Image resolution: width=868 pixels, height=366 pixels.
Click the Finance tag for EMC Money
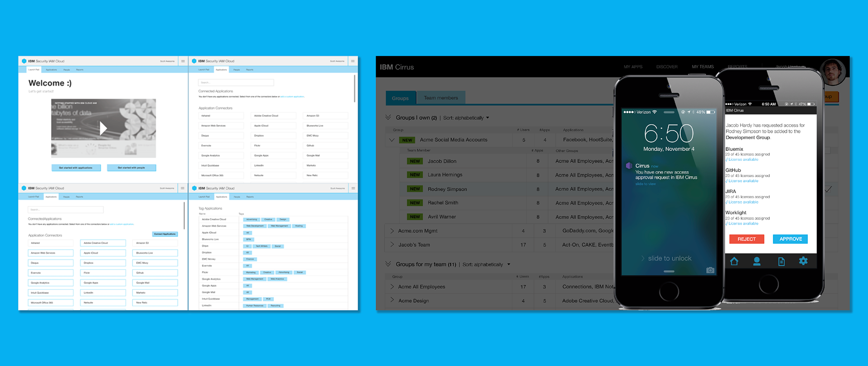click(x=250, y=259)
